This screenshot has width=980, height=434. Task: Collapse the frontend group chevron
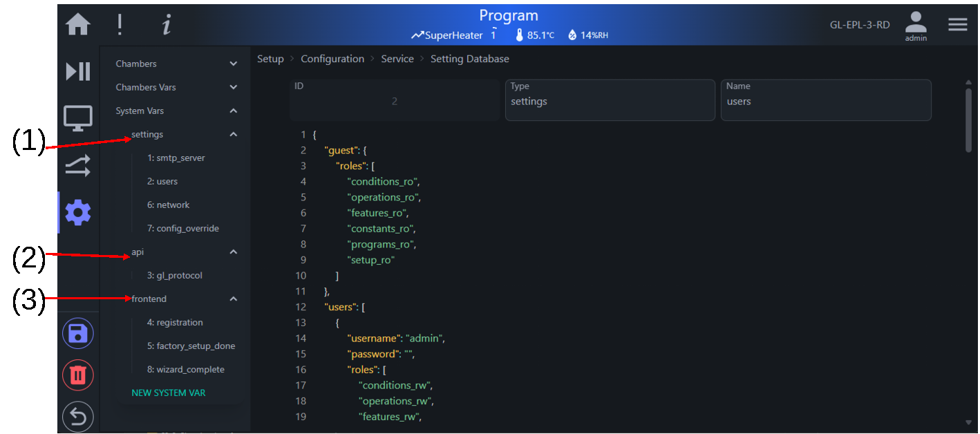coord(234,299)
